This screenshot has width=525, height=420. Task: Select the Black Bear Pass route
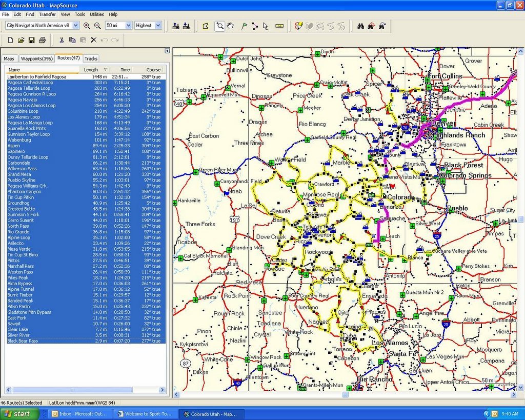tap(85, 341)
